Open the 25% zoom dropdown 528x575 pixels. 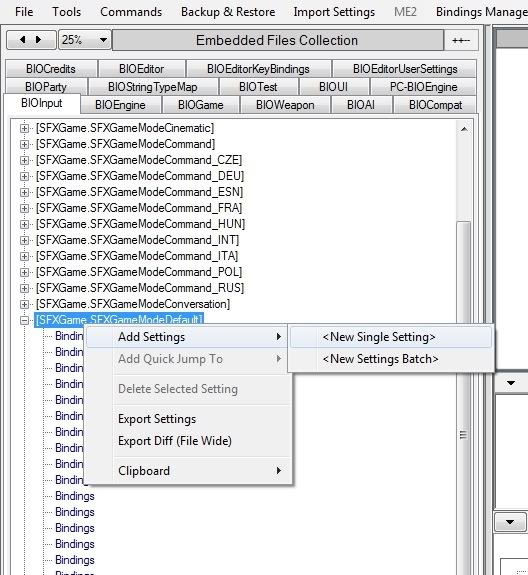pyautogui.click(x=85, y=40)
